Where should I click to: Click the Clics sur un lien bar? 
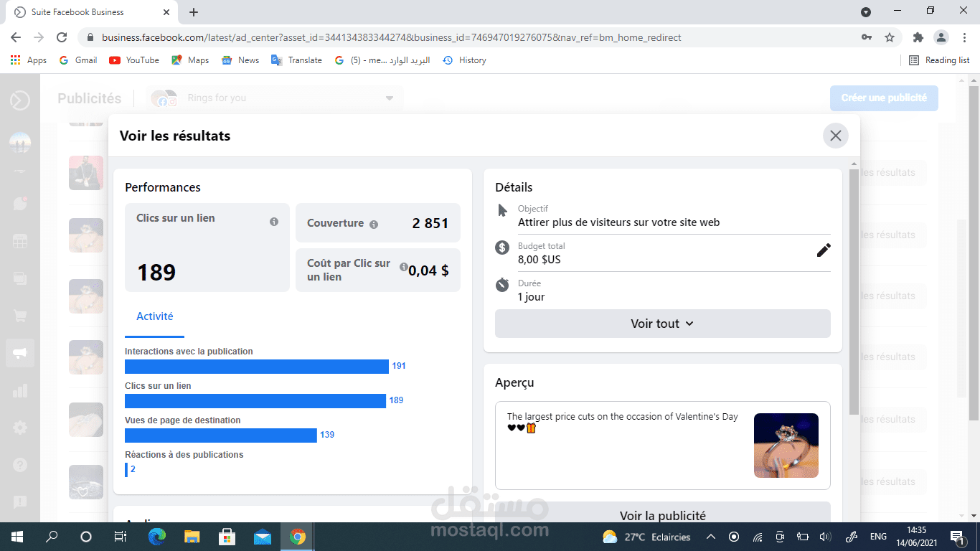(255, 401)
